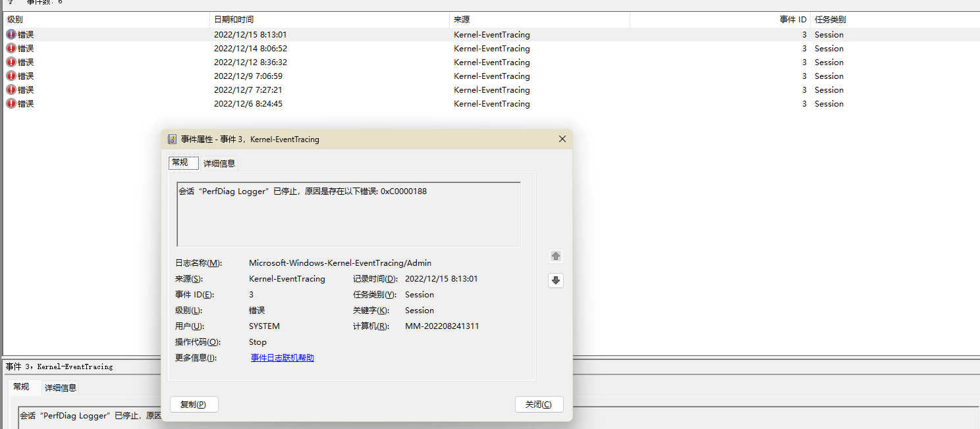Image resolution: width=980 pixels, height=429 pixels.
Task: Click Session category in the 2022/12/6 row
Action: click(829, 103)
